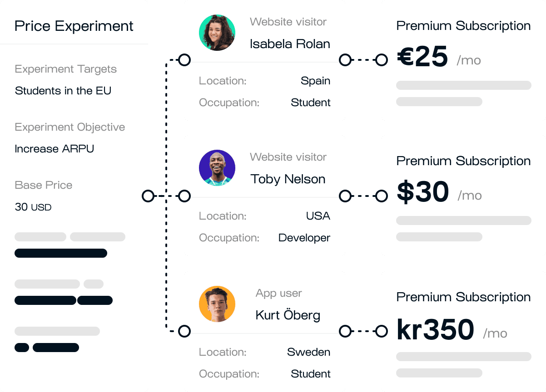Click the Isabela Rolan visitor name
This screenshot has height=392, width=546.
(290, 44)
